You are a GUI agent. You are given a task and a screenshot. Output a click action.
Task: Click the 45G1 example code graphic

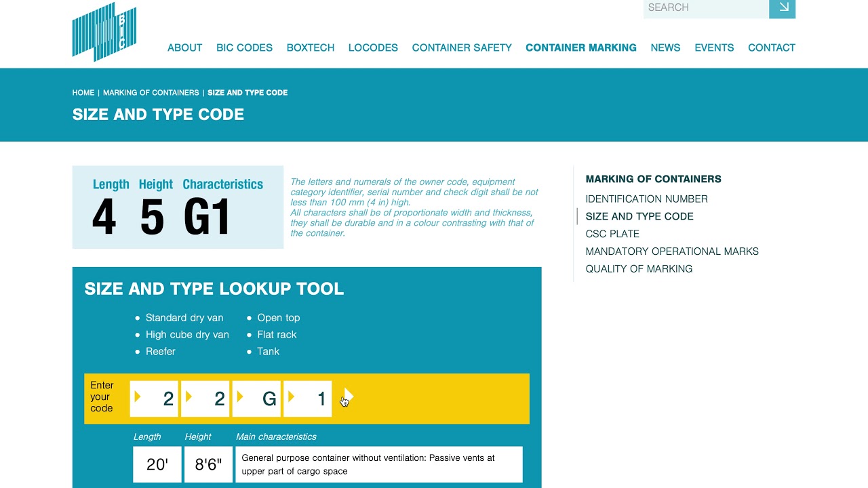pyautogui.click(x=178, y=207)
